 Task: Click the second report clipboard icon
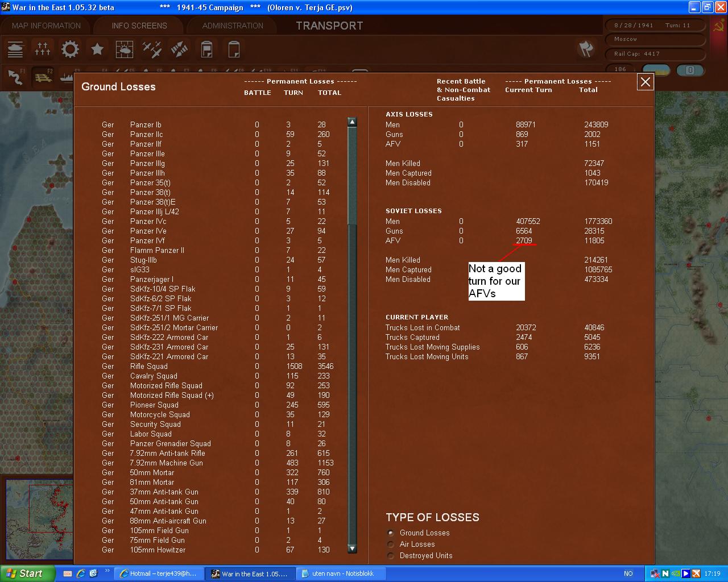click(234, 49)
